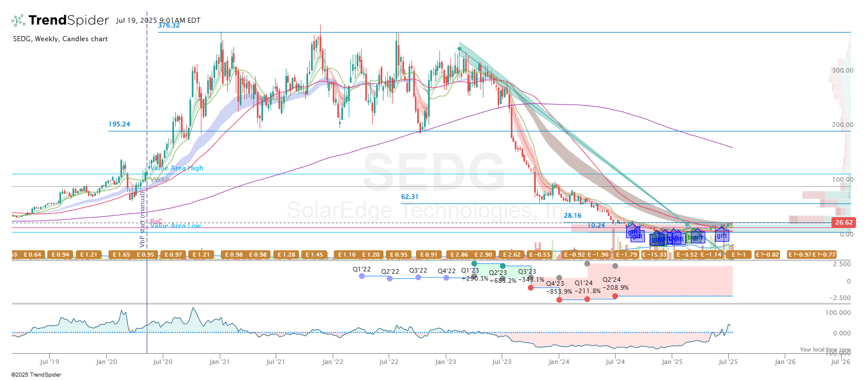Click the Q1'22 earnings data point
The width and height of the screenshot is (868, 380).
361,276
